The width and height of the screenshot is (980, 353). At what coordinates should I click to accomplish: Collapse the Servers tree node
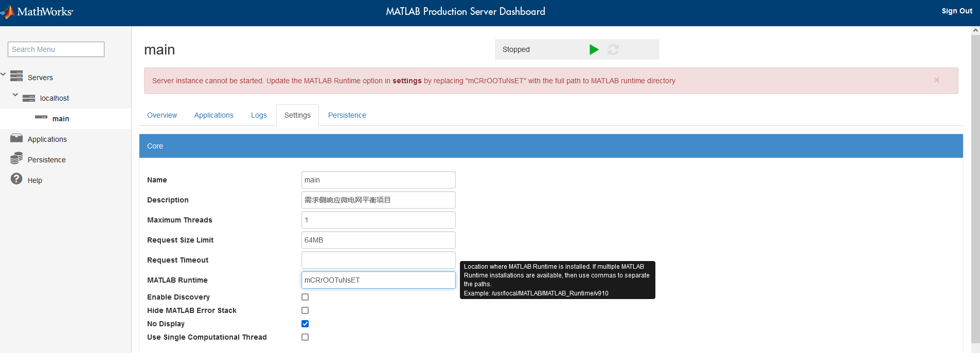coord(3,75)
